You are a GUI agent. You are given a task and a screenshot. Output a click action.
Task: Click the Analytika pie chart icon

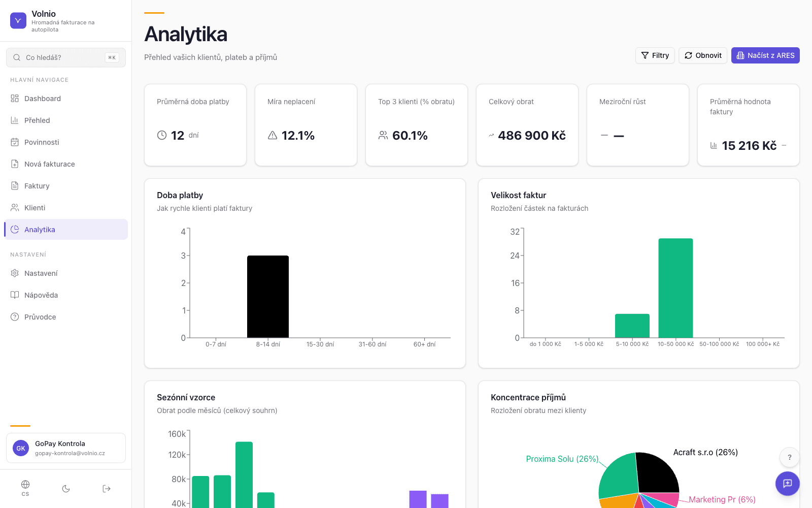[x=15, y=230]
